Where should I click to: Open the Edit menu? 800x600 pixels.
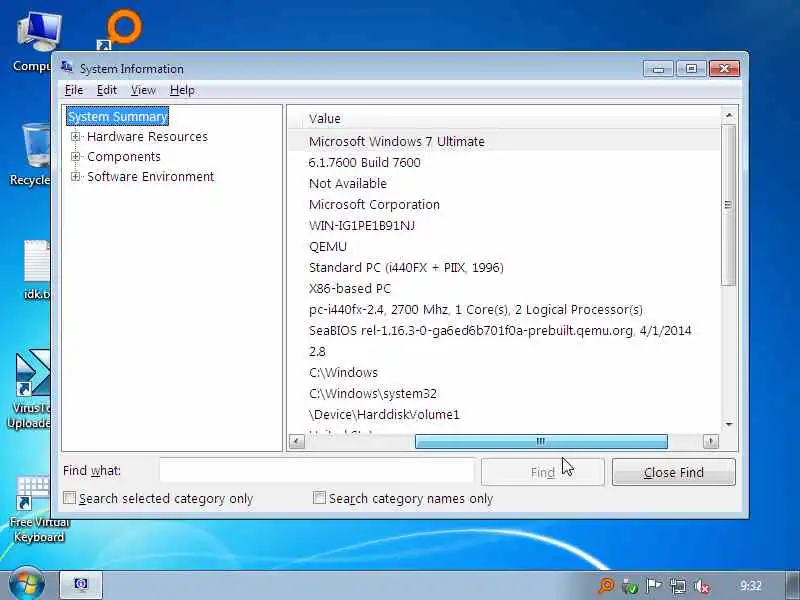click(x=107, y=90)
